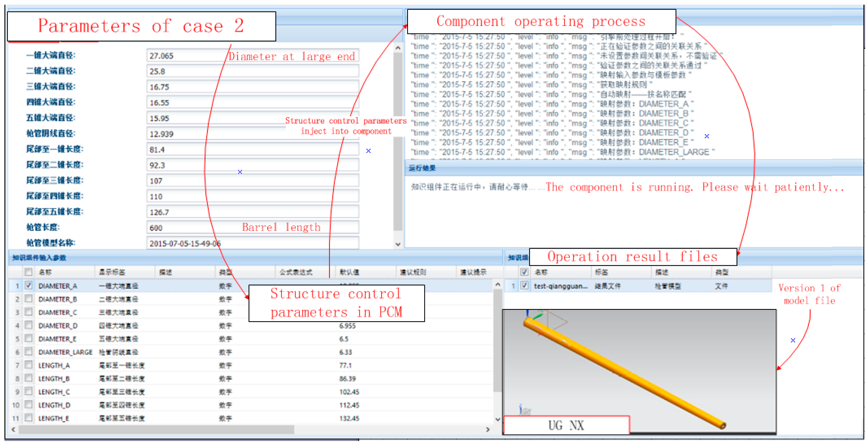Image resolution: width=868 pixels, height=444 pixels.
Task: Click the 默认值 column header
Action: (349, 272)
